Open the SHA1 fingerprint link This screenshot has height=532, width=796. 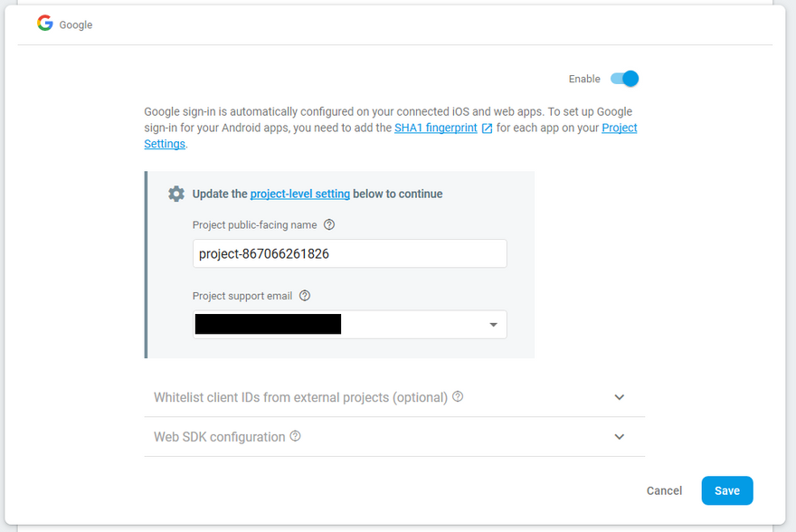coord(436,128)
